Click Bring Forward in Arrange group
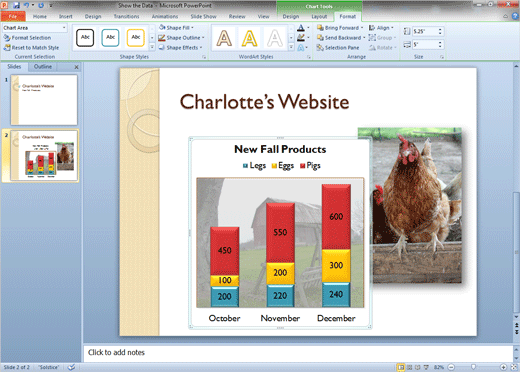This screenshot has width=520, height=372. click(x=340, y=28)
